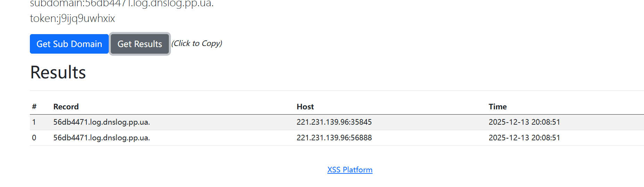Click the timestamp in row 0
Image resolution: width=644 pixels, height=187 pixels.
click(x=524, y=138)
